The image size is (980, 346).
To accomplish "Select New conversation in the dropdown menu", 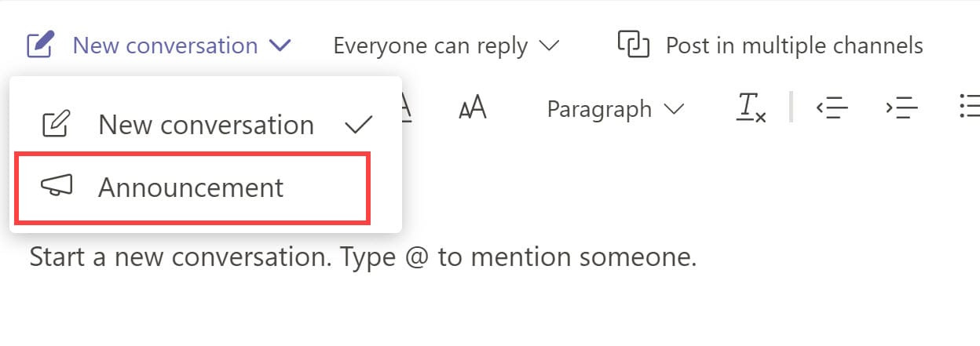I will (x=206, y=125).
